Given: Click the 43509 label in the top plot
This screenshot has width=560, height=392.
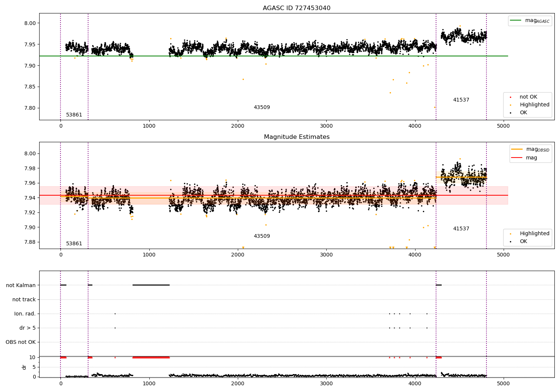Looking at the screenshot, I should pos(262,108).
